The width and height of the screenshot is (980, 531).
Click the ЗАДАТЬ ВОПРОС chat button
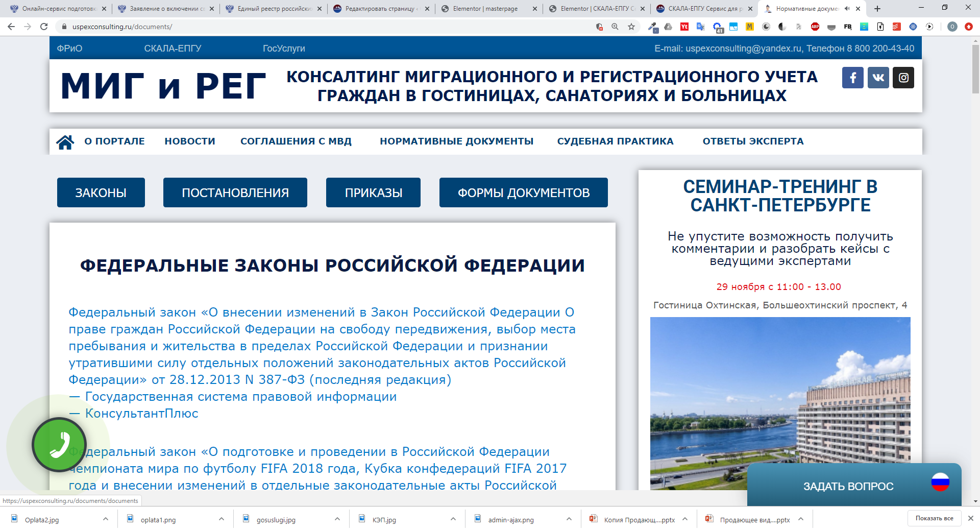click(x=848, y=486)
